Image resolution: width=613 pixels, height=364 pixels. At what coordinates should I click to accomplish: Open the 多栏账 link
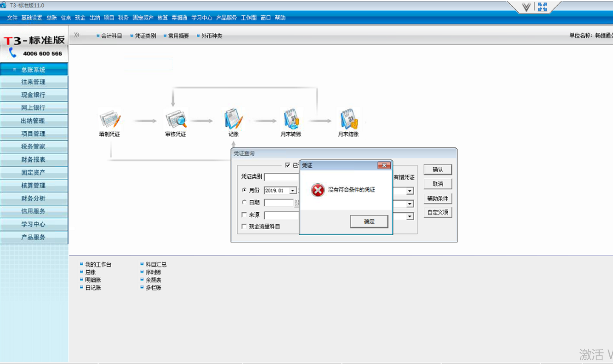[x=154, y=288]
